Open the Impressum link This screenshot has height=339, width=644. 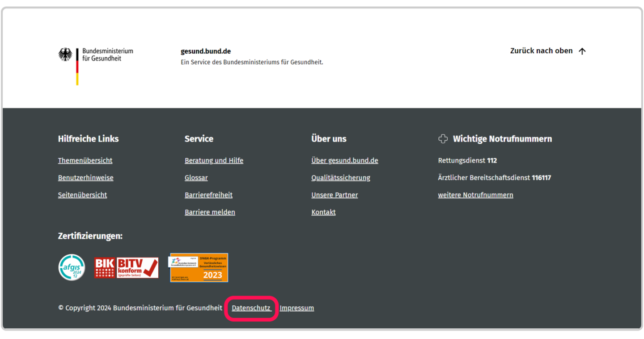click(297, 308)
